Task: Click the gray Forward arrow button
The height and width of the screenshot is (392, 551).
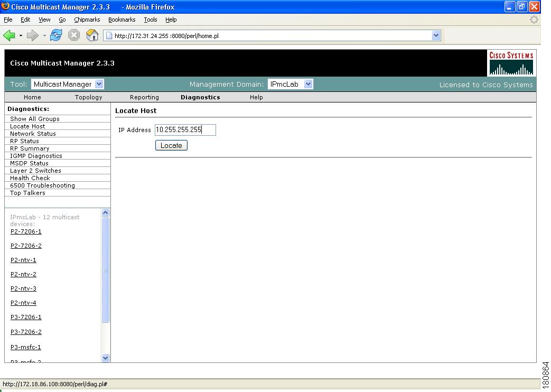Action: point(33,35)
